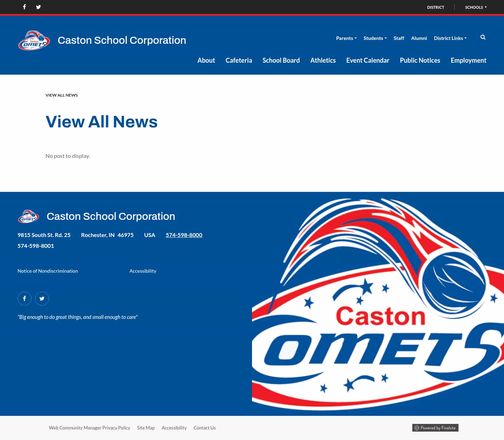Click the search magnifier icon
Viewport: 504px width, 440px height.
coord(483,37)
